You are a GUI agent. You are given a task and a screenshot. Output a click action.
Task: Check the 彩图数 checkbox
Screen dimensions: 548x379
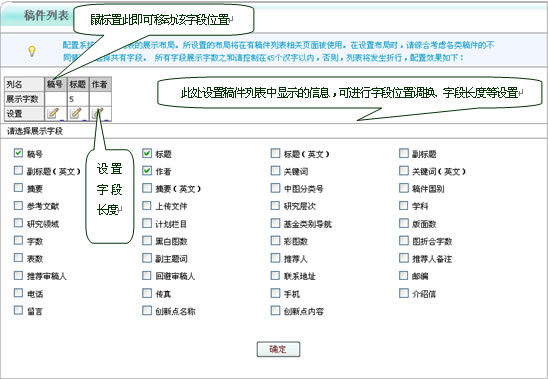click(275, 241)
